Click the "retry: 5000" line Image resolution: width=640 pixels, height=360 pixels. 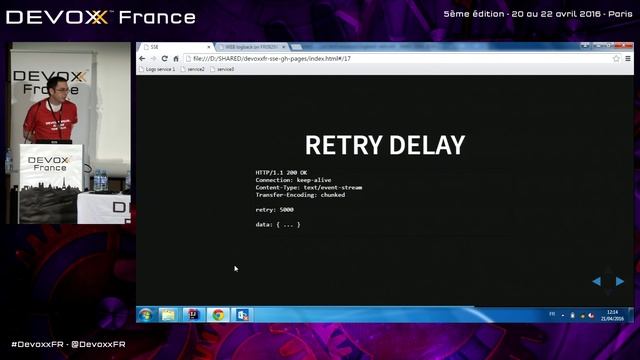click(x=275, y=210)
